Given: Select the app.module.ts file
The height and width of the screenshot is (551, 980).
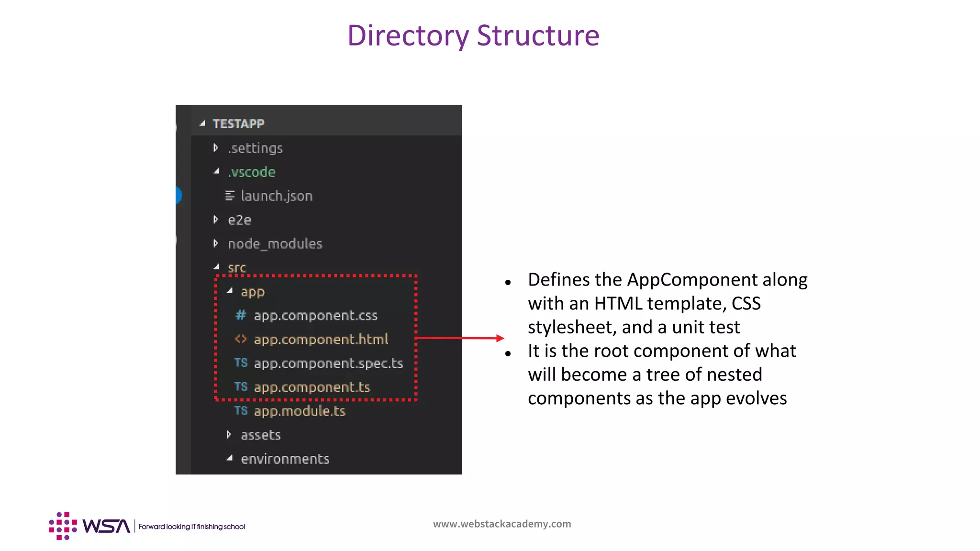Looking at the screenshot, I should click(300, 411).
